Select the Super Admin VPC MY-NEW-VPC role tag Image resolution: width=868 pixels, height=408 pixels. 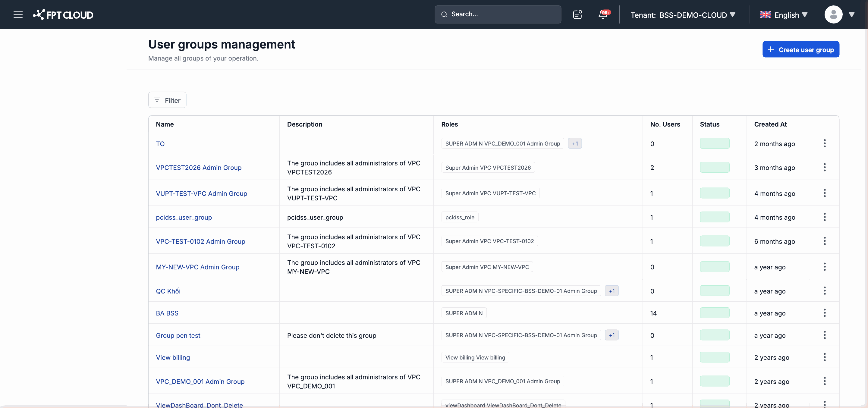pyautogui.click(x=487, y=267)
